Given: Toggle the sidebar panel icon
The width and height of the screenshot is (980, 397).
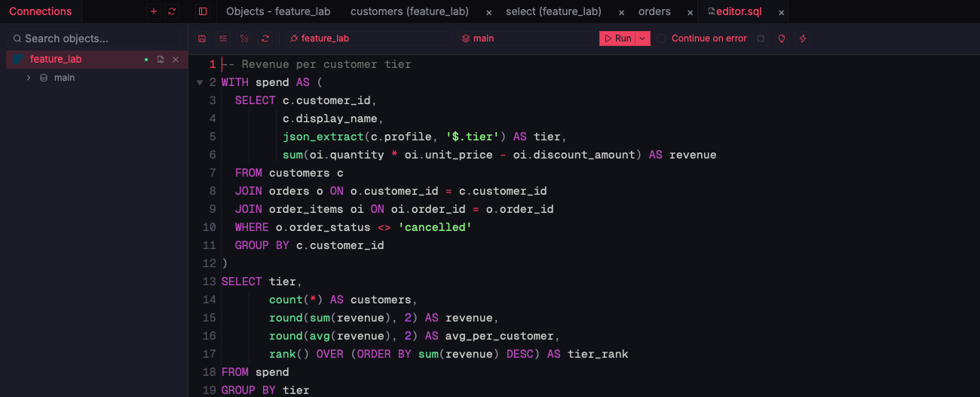Looking at the screenshot, I should (202, 11).
